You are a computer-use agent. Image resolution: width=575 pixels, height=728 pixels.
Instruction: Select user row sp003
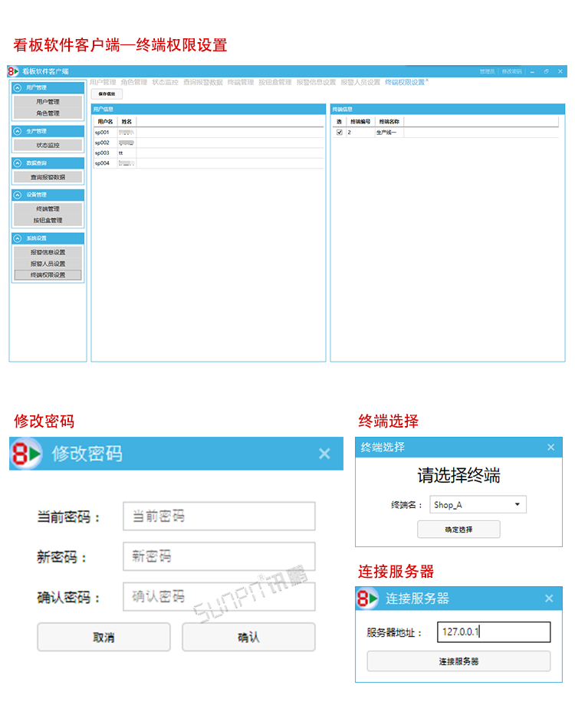point(208,153)
